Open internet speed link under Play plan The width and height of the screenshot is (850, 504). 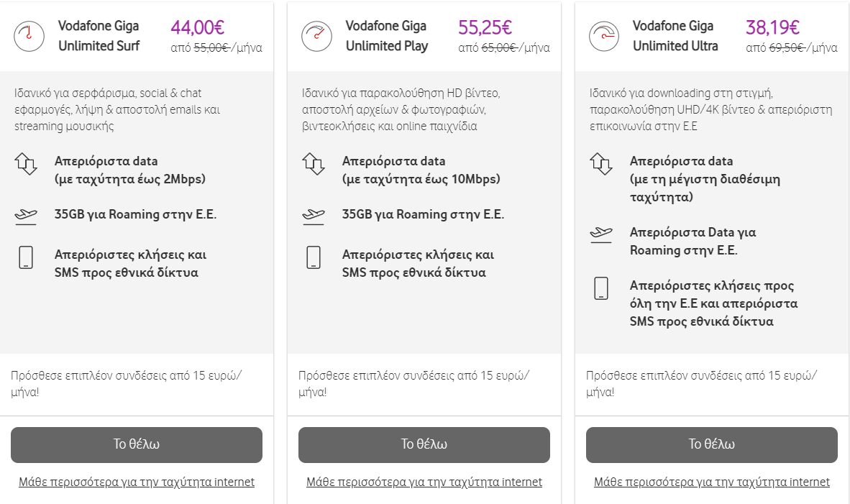424,482
